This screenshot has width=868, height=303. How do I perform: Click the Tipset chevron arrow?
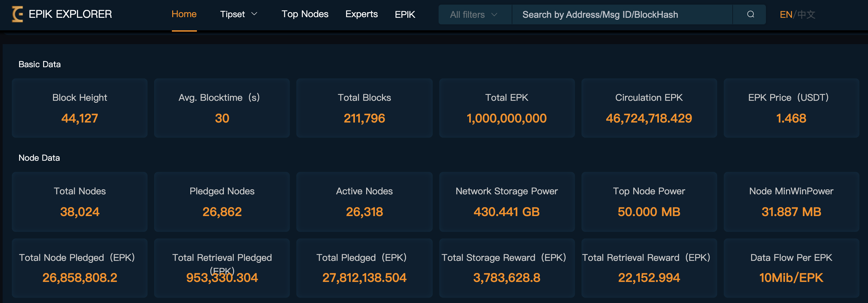(x=255, y=14)
